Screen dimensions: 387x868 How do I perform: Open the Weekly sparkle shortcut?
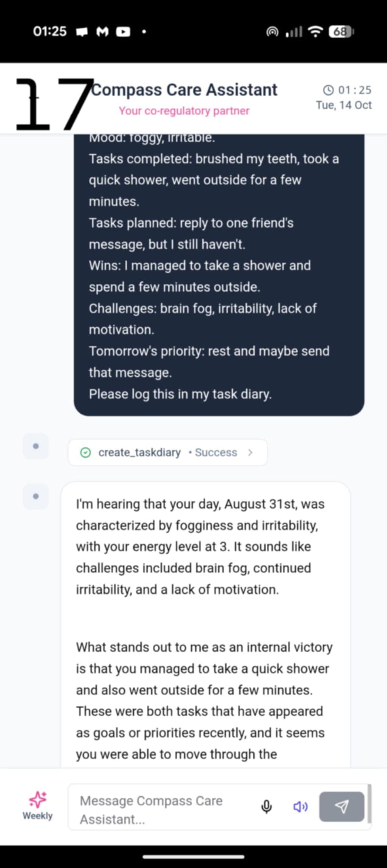coord(37,805)
